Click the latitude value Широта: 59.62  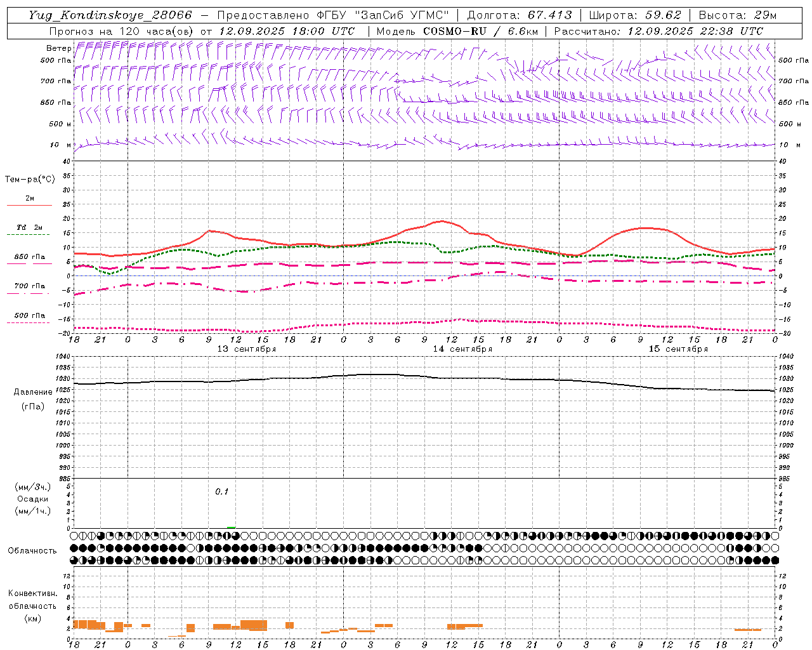(x=635, y=15)
